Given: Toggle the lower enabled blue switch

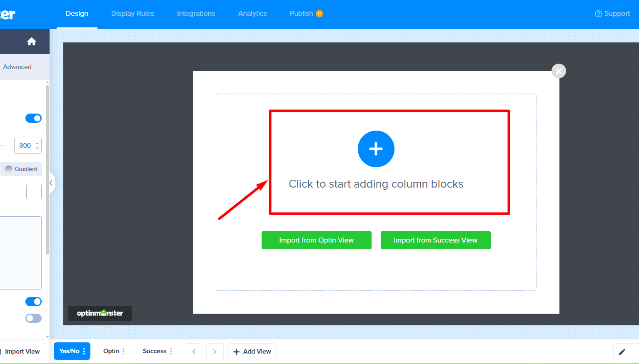Looking at the screenshot, I should click(x=33, y=302).
